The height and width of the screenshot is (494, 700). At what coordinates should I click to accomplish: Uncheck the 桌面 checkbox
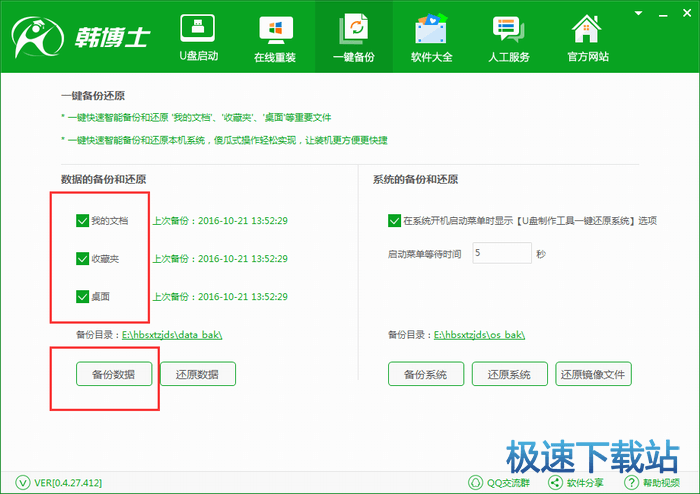[82, 297]
